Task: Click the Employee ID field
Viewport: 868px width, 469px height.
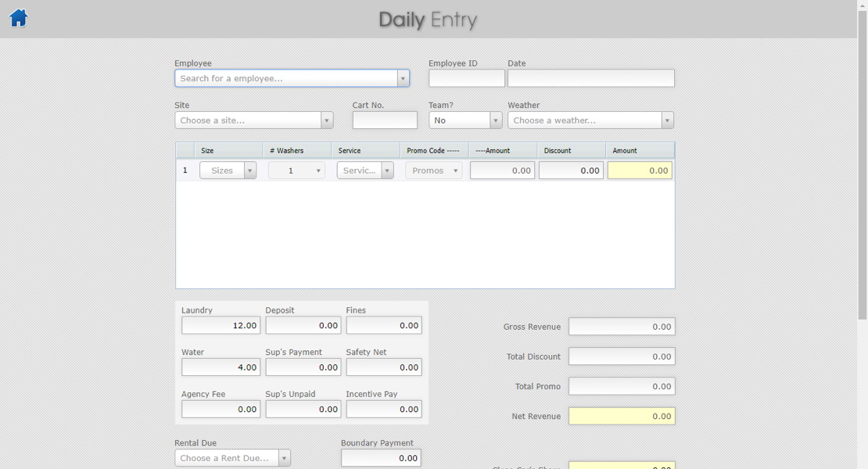Action: [466, 78]
